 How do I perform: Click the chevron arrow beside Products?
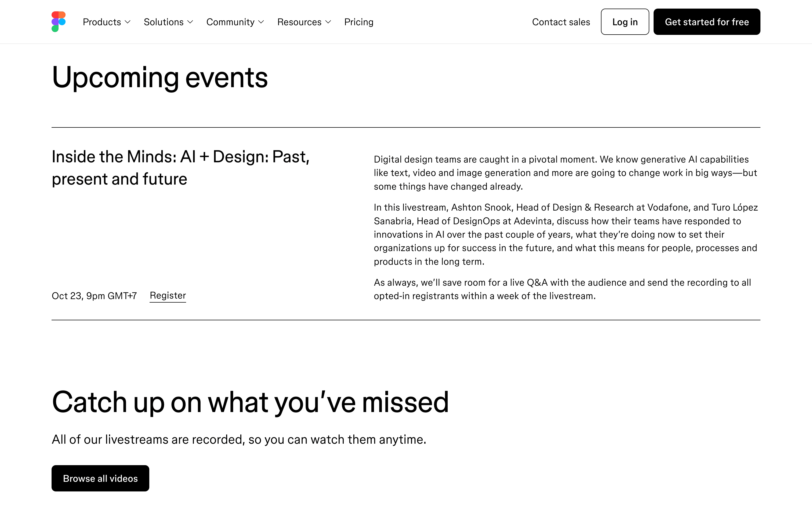click(128, 22)
